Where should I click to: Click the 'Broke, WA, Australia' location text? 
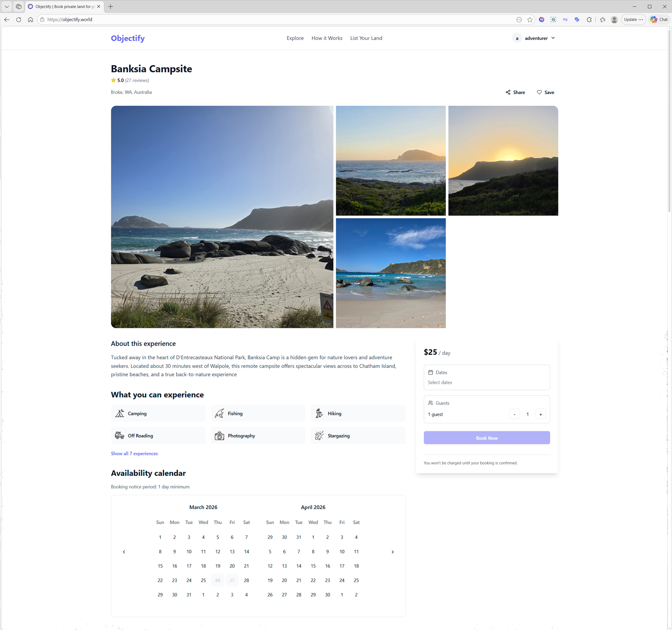tap(131, 92)
